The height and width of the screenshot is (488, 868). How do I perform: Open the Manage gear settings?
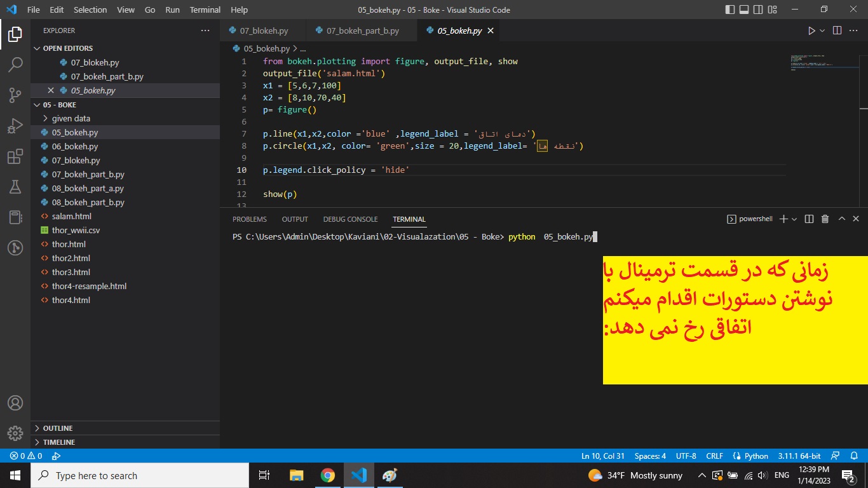[15, 433]
